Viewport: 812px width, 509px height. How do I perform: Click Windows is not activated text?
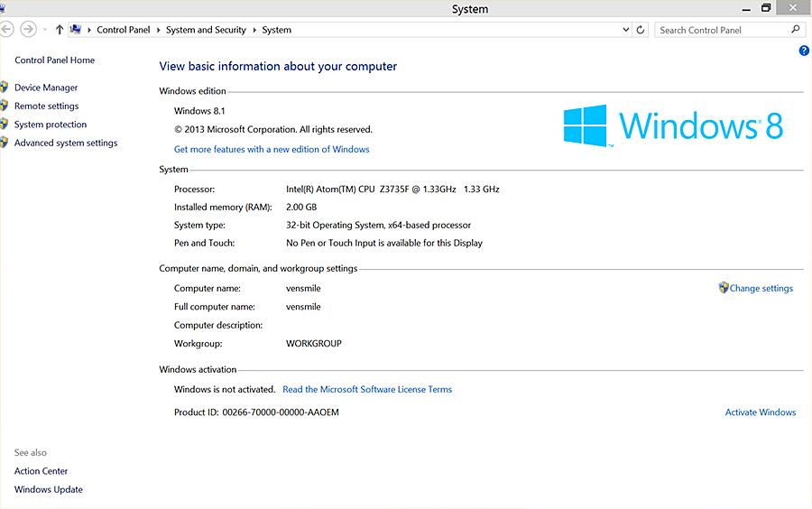pos(225,389)
